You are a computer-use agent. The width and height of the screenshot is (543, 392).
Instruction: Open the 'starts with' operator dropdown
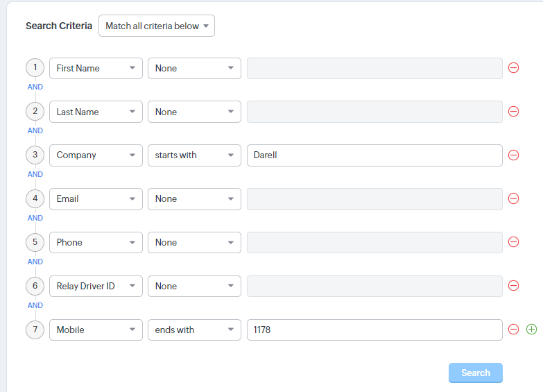tap(194, 155)
